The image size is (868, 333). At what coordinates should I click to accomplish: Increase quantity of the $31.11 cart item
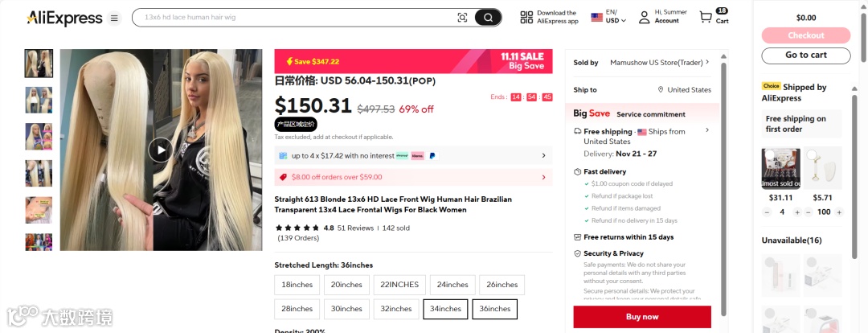click(x=796, y=212)
